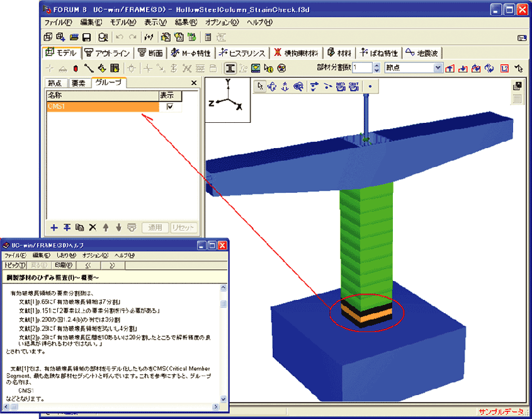The width and height of the screenshot is (532, 419).
Task: Open the ファイル(F) menu in main window
Action: tap(59, 23)
